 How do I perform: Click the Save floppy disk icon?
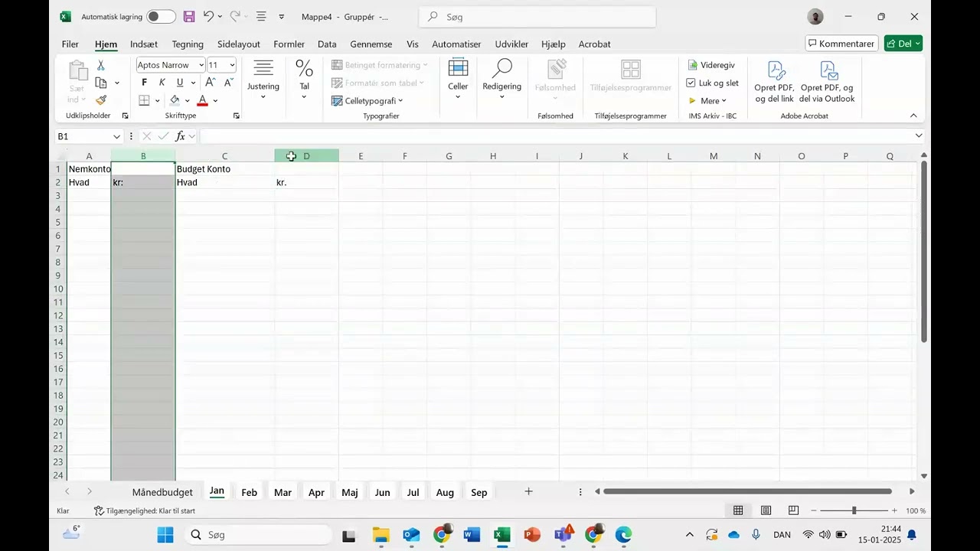(189, 16)
